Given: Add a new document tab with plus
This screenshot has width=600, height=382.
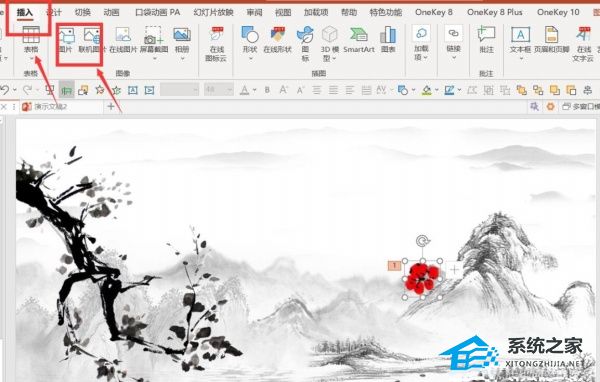Looking at the screenshot, I should [x=111, y=106].
